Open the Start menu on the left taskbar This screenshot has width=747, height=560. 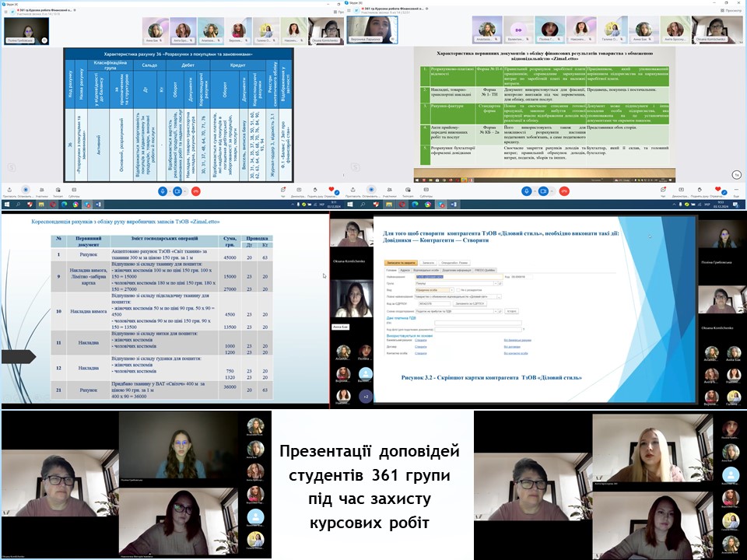[x=7, y=205]
